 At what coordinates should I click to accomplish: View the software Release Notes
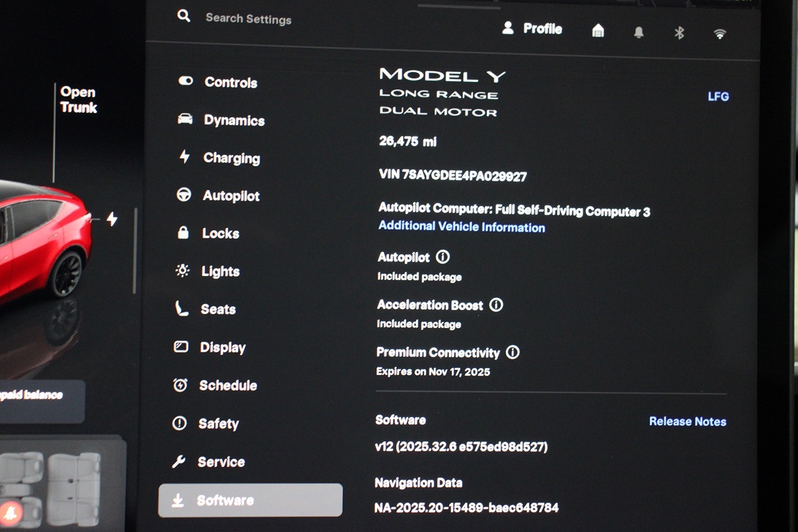pos(687,422)
